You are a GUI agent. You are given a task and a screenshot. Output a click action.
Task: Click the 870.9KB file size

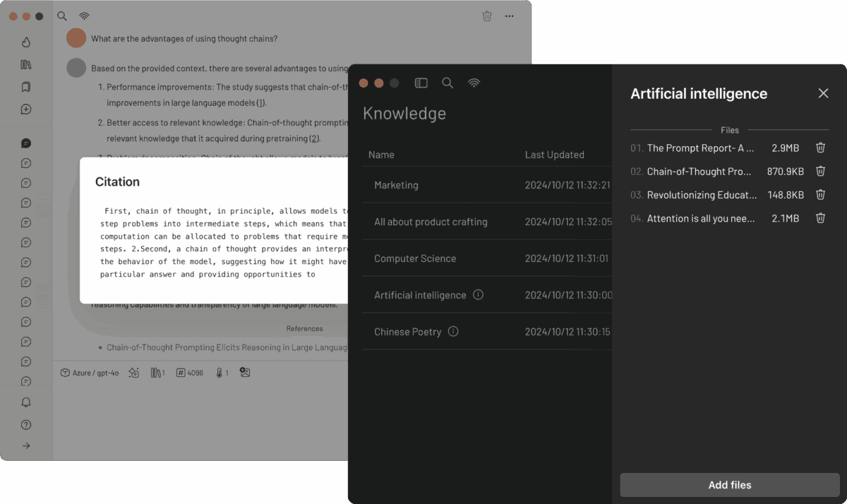click(x=786, y=172)
